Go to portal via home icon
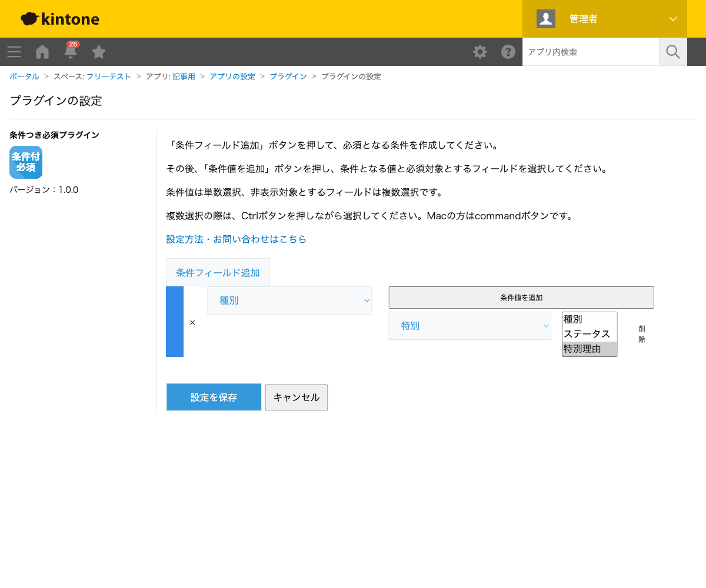706x588 pixels. [42, 52]
